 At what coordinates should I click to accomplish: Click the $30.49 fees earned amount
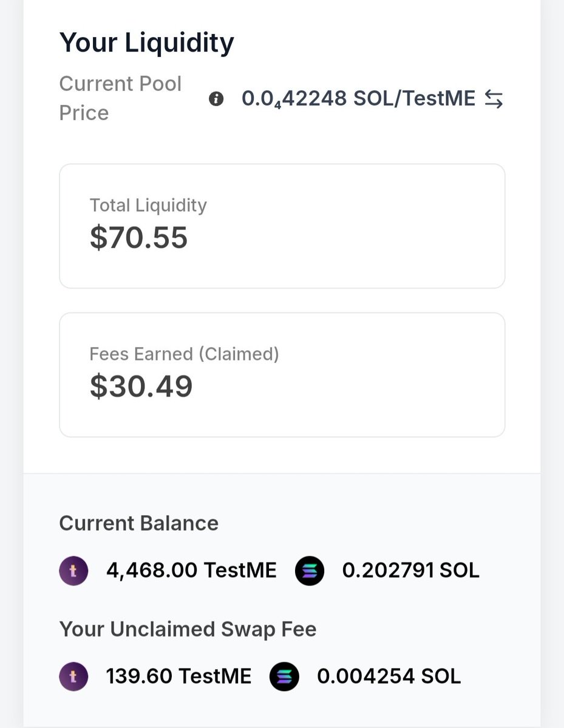pos(141,386)
